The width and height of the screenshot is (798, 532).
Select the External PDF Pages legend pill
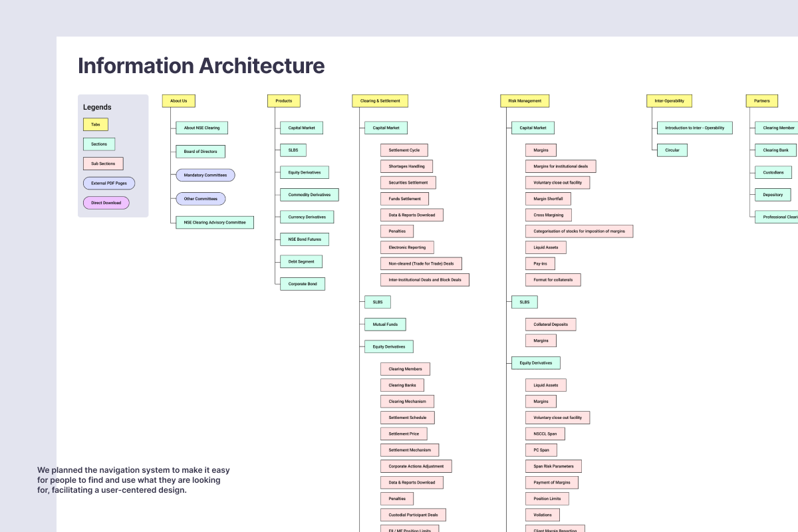click(109, 183)
